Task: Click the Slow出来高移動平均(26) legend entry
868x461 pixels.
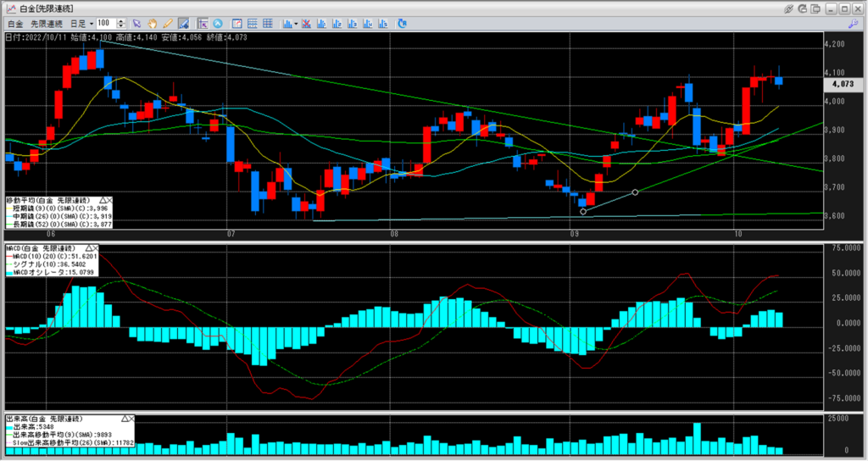Action: coord(70,442)
